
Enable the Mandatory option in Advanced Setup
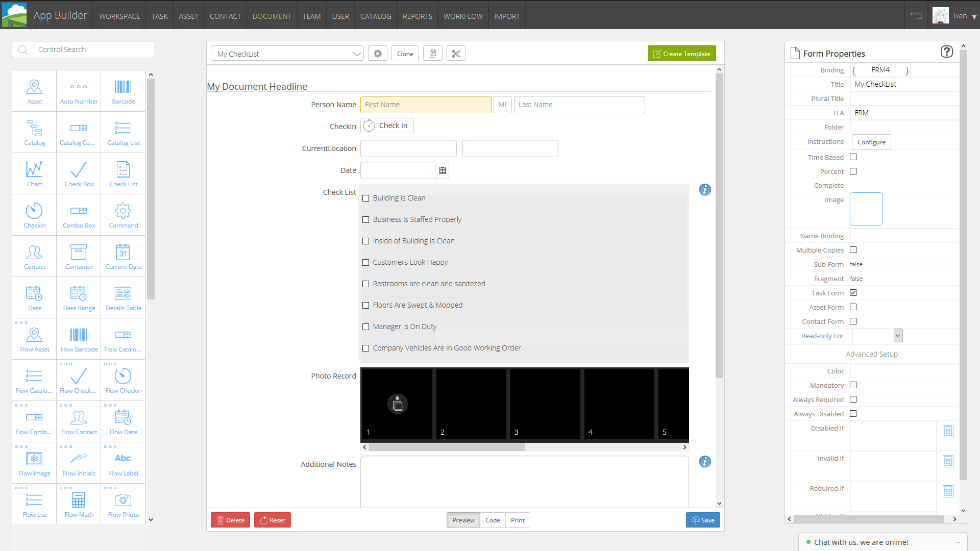pos(853,385)
